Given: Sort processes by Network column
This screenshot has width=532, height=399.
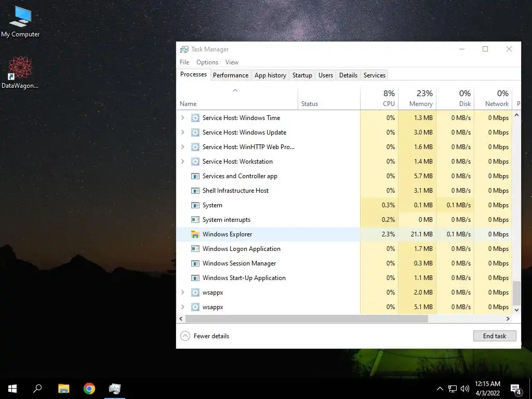Looking at the screenshot, I should 493,98.
